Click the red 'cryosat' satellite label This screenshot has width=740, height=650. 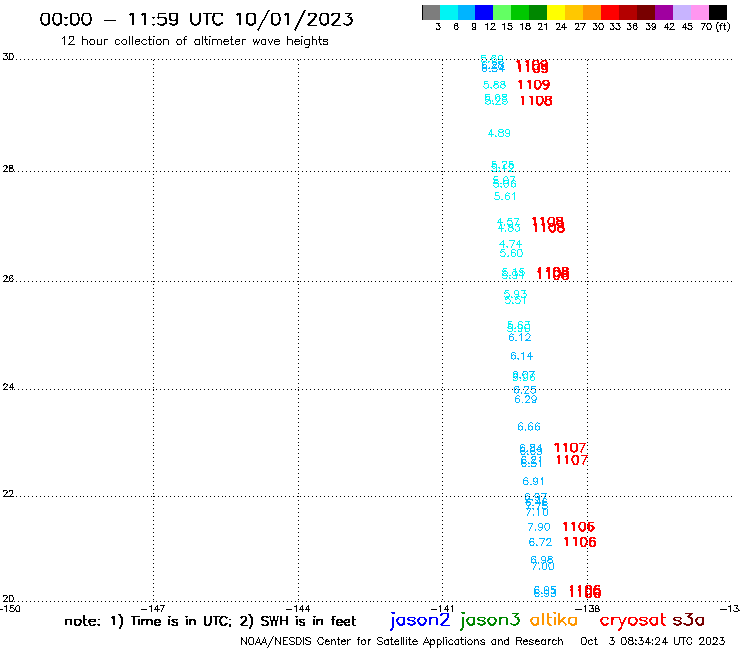point(632,621)
